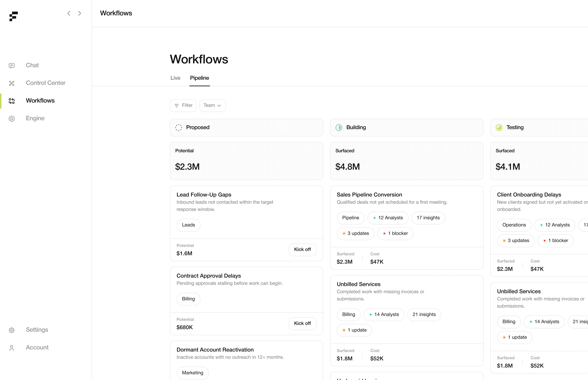
Task: Click the $1.6M potential value
Action: pos(184,253)
